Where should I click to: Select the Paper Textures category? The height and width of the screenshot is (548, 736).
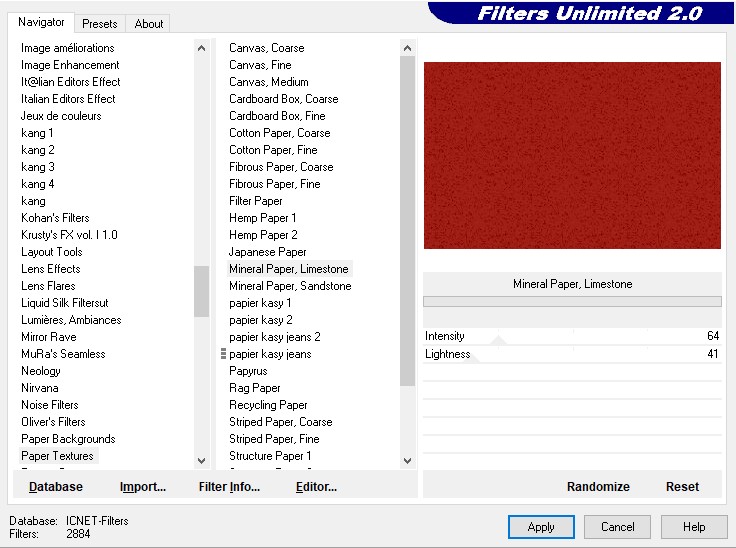pos(57,455)
